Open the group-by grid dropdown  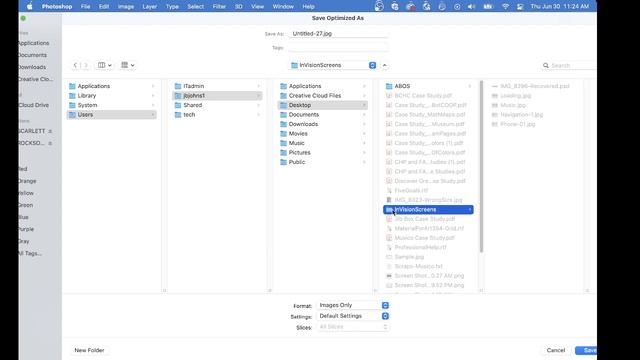(x=128, y=65)
